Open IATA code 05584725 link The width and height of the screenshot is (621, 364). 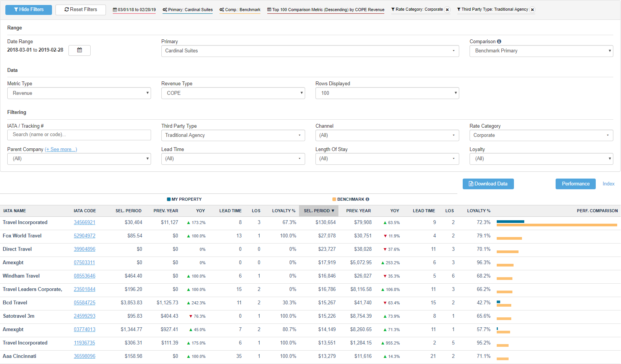click(x=85, y=303)
